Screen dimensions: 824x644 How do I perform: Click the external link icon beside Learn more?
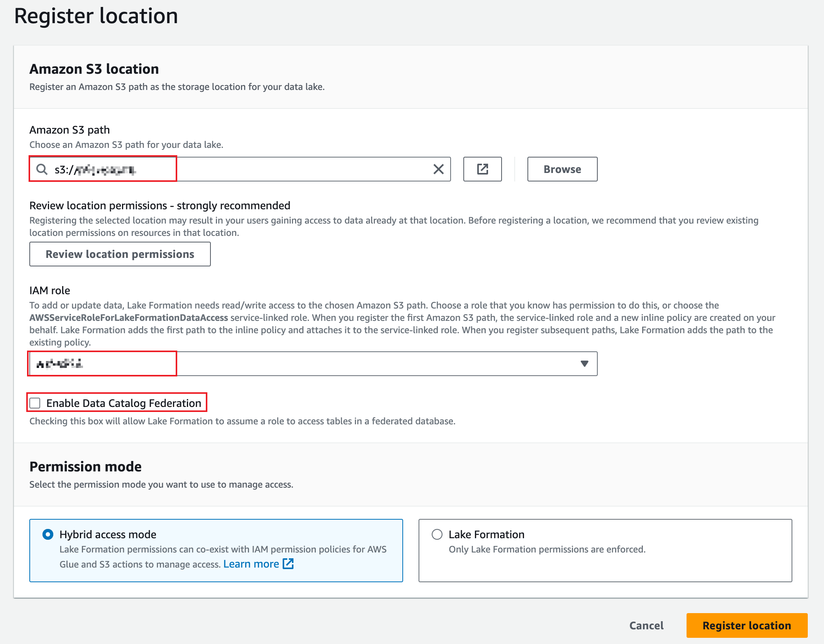click(x=288, y=564)
